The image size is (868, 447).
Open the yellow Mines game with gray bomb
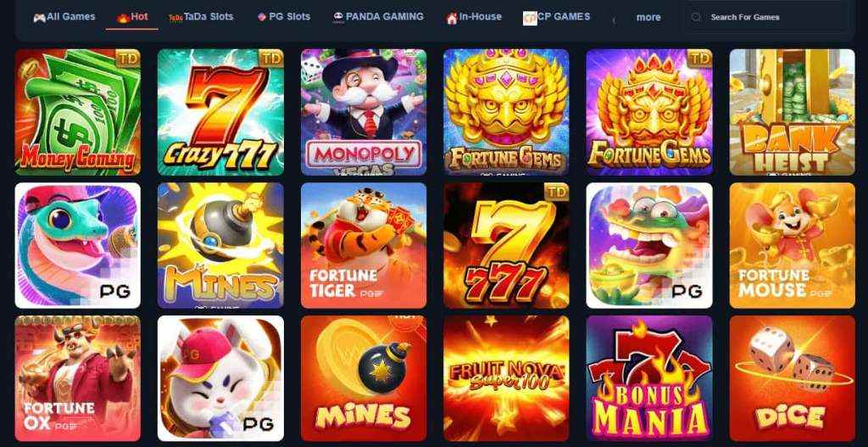pos(220,245)
